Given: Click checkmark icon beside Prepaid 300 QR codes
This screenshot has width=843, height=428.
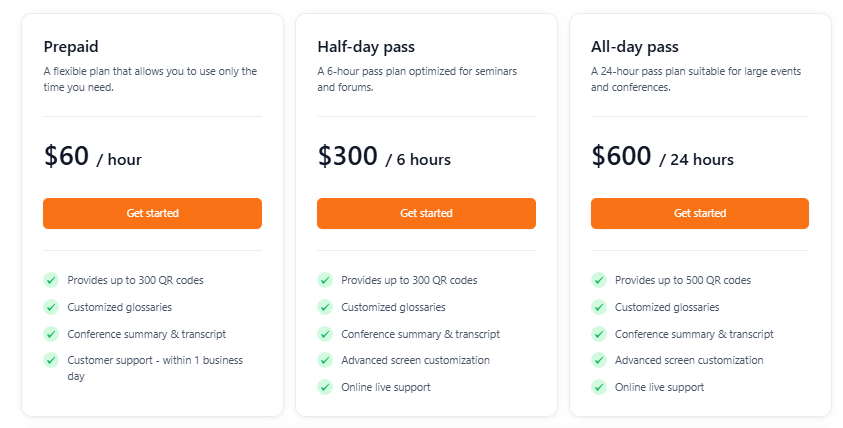Looking at the screenshot, I should point(50,280).
